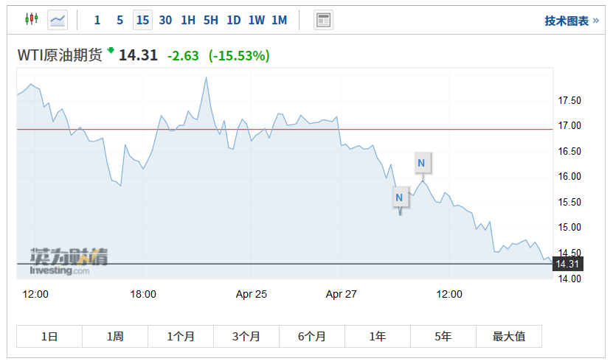Select the area line chart icon
This screenshot has width=613, height=364.
click(58, 20)
